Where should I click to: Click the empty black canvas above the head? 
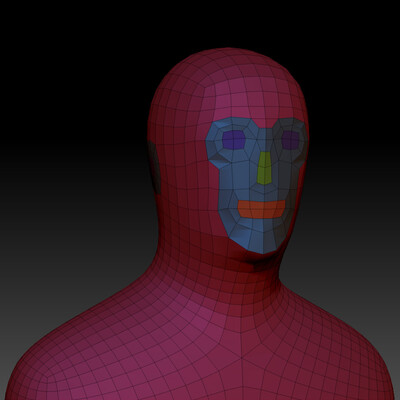click(200, 23)
